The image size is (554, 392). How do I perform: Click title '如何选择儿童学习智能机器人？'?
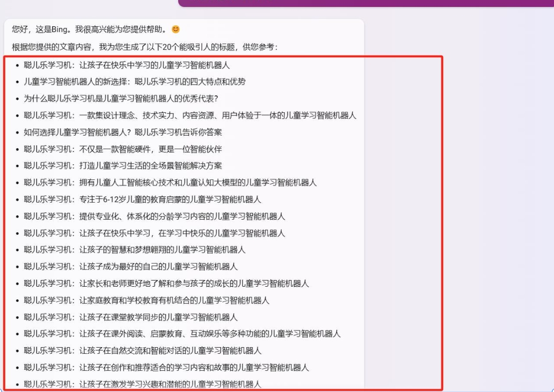coord(123,132)
